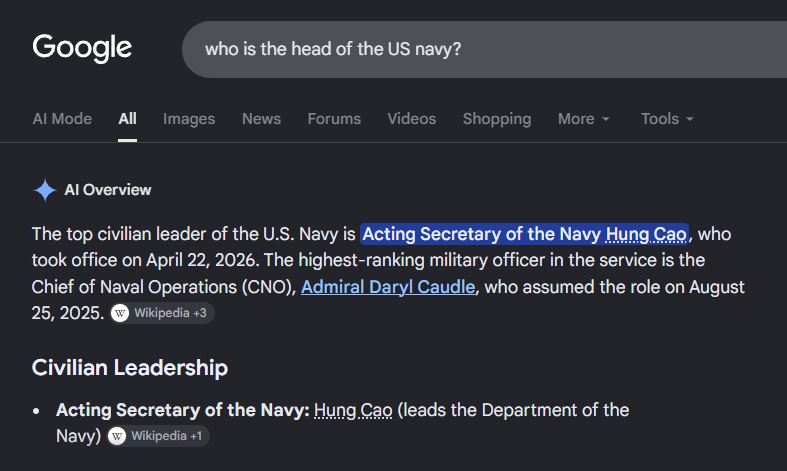This screenshot has height=471, width=787.
Task: Open the Tools dropdown
Action: [x=667, y=119]
